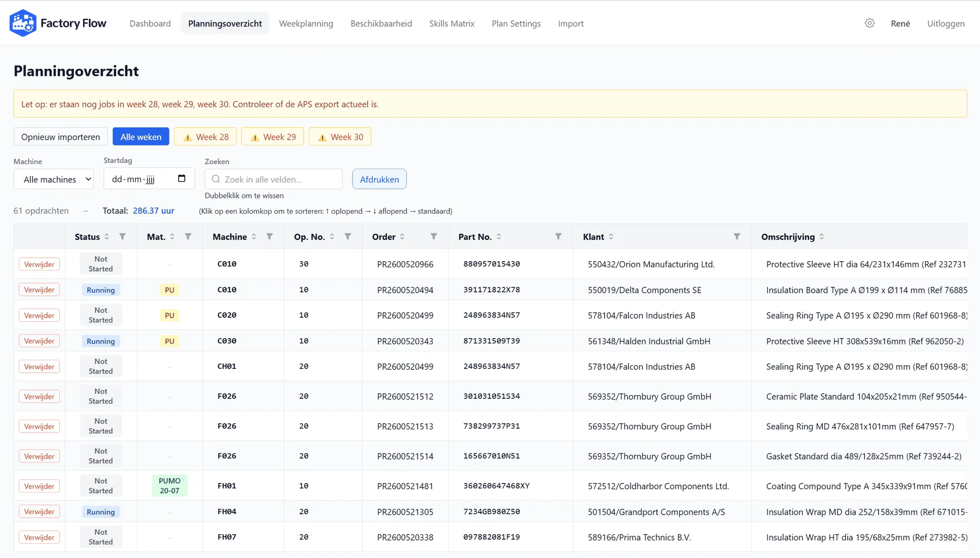Select Alle weken filter
The height and width of the screenshot is (558, 980).
coord(141,137)
